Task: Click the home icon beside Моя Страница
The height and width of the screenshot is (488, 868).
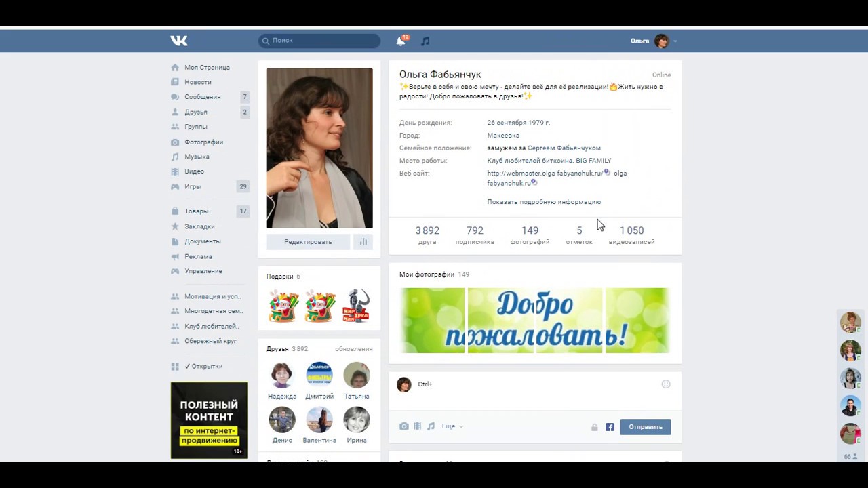Action: click(x=175, y=68)
